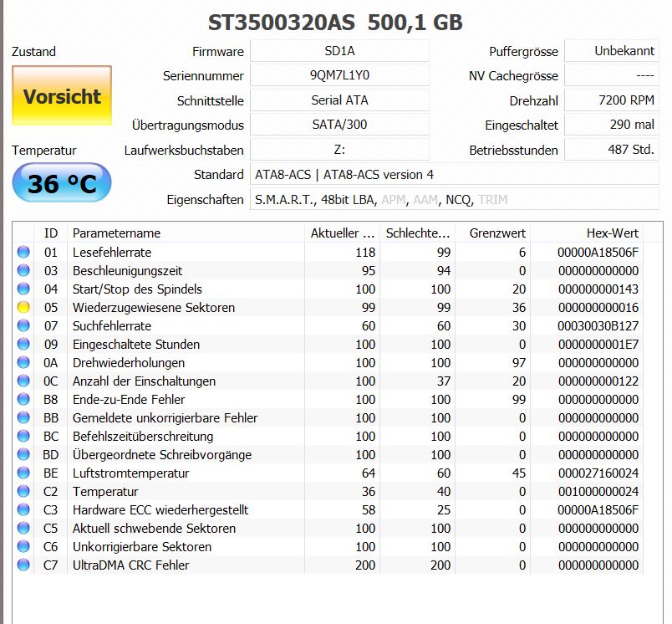Click the status orb for Luftstromtemperatur
This screenshot has width=672, height=624.
coord(23,473)
